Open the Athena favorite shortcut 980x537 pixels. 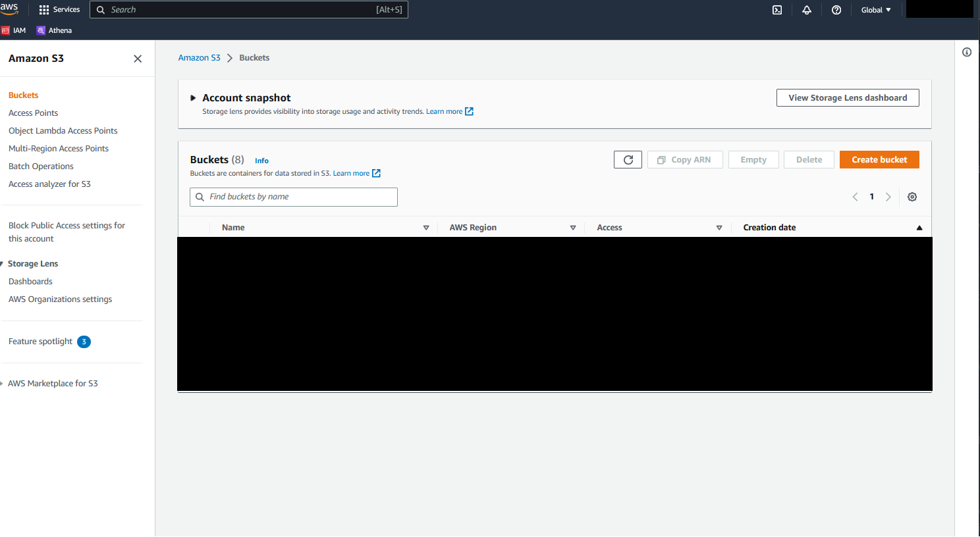pos(54,30)
